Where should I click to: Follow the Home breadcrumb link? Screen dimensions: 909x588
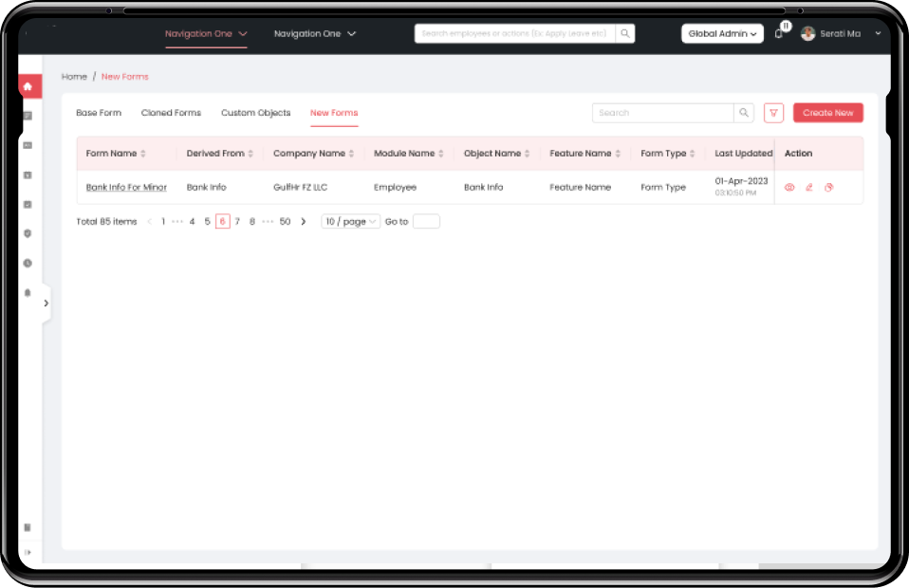(x=73, y=76)
